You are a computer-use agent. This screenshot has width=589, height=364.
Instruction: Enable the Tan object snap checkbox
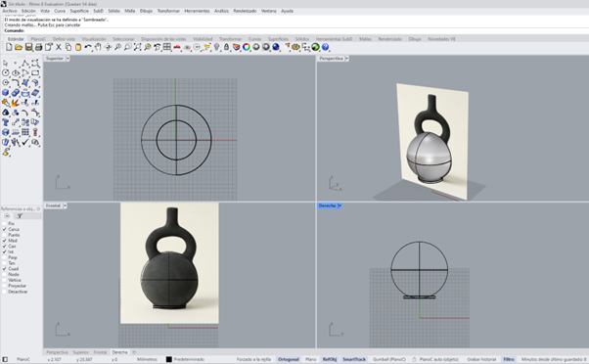(x=5, y=263)
